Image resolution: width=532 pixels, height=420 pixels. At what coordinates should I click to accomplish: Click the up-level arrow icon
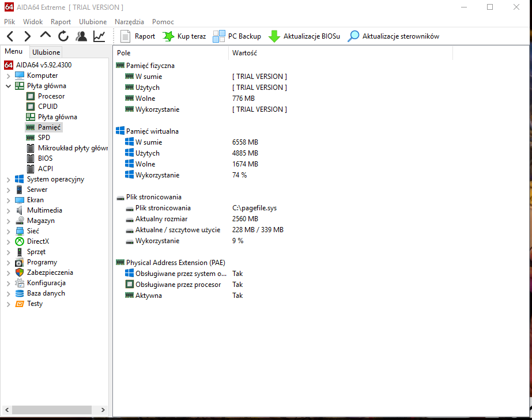coord(45,35)
